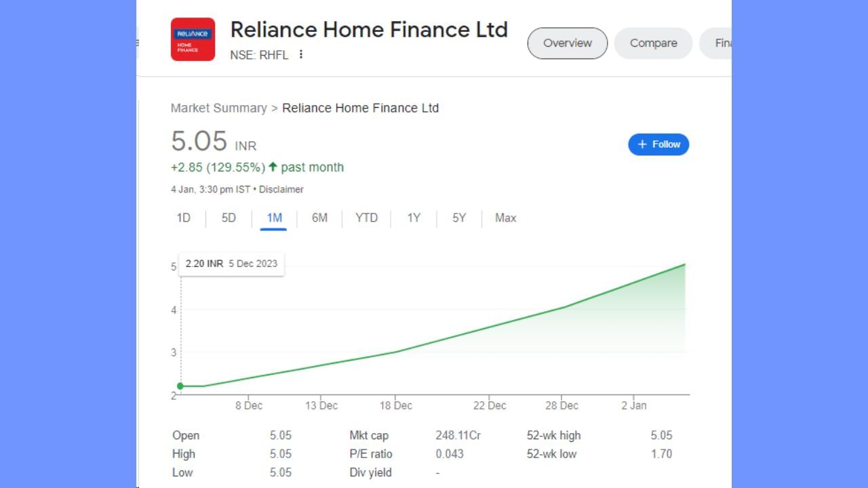
Task: Click the Reliance Home Finance logo
Action: (x=193, y=39)
